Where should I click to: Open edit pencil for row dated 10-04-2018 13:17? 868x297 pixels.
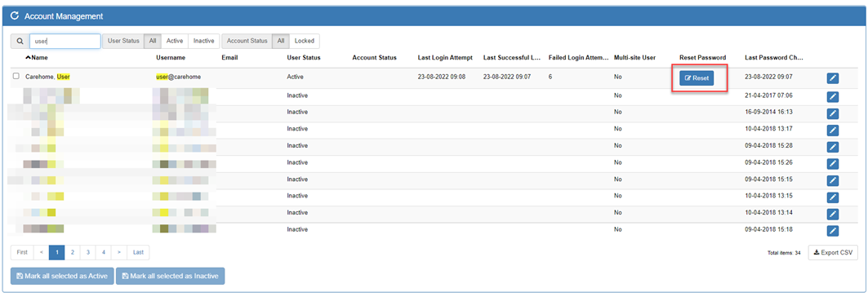point(833,131)
